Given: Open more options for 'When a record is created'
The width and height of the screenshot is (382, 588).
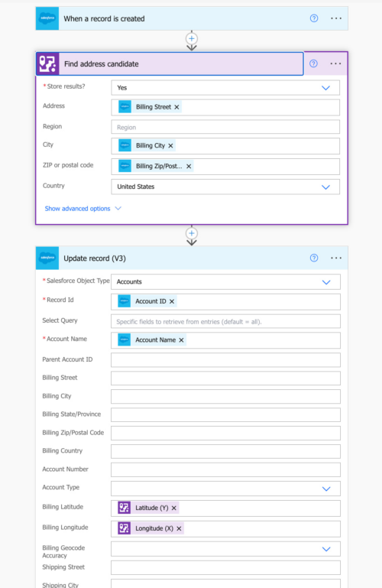Looking at the screenshot, I should (336, 18).
